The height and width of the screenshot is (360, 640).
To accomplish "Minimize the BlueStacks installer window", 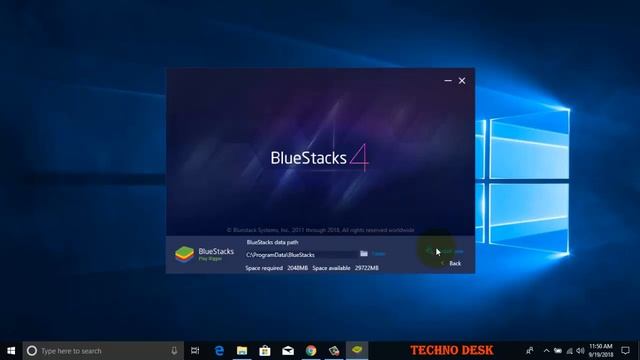I will pos(448,81).
